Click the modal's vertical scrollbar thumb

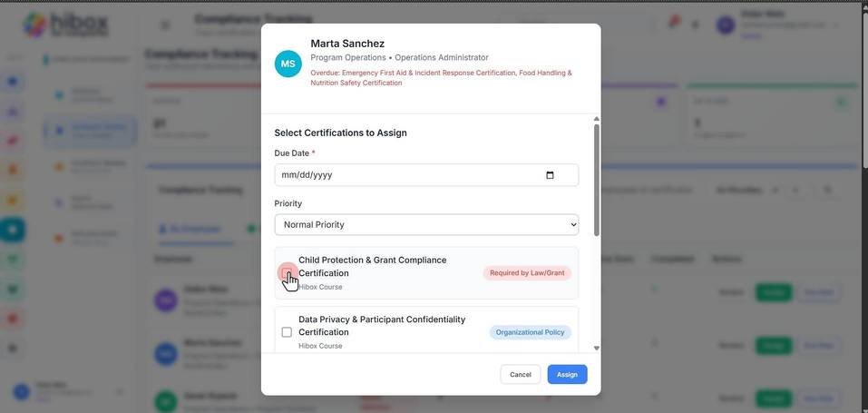coord(596,180)
